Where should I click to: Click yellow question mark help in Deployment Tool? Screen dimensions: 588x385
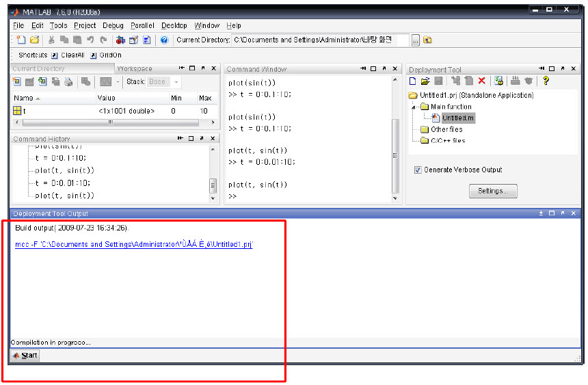(546, 81)
